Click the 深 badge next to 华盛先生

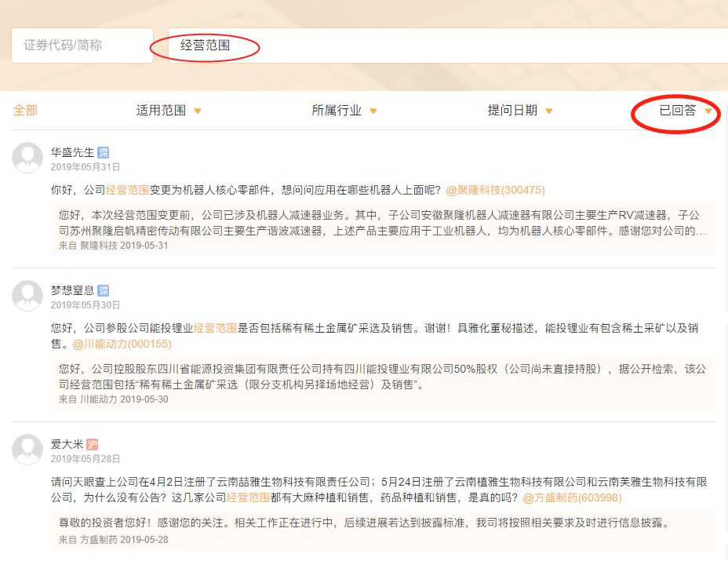click(103, 152)
